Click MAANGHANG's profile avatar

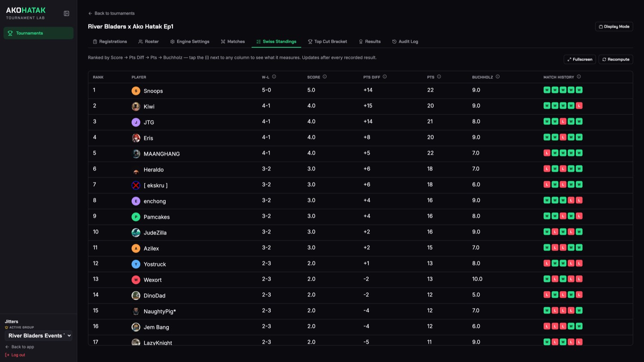pos(136,154)
